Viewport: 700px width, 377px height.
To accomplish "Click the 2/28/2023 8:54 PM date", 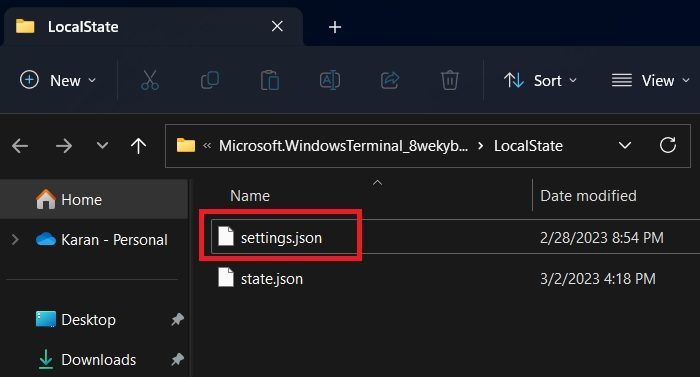I will click(601, 238).
